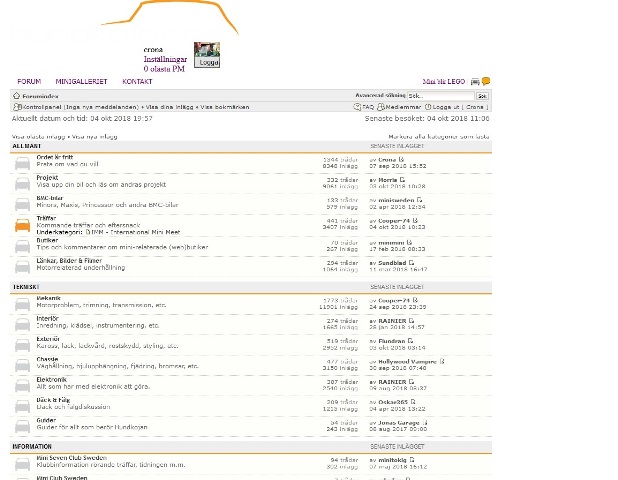Open the Inställningar link under crona
Image resolution: width=618 pixels, height=480 pixels.
[x=165, y=60]
